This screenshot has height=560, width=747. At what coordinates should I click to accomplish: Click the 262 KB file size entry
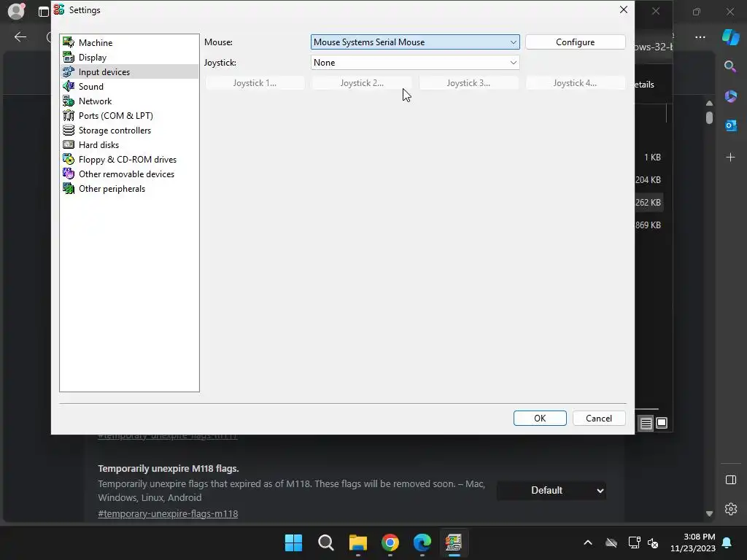(x=648, y=203)
